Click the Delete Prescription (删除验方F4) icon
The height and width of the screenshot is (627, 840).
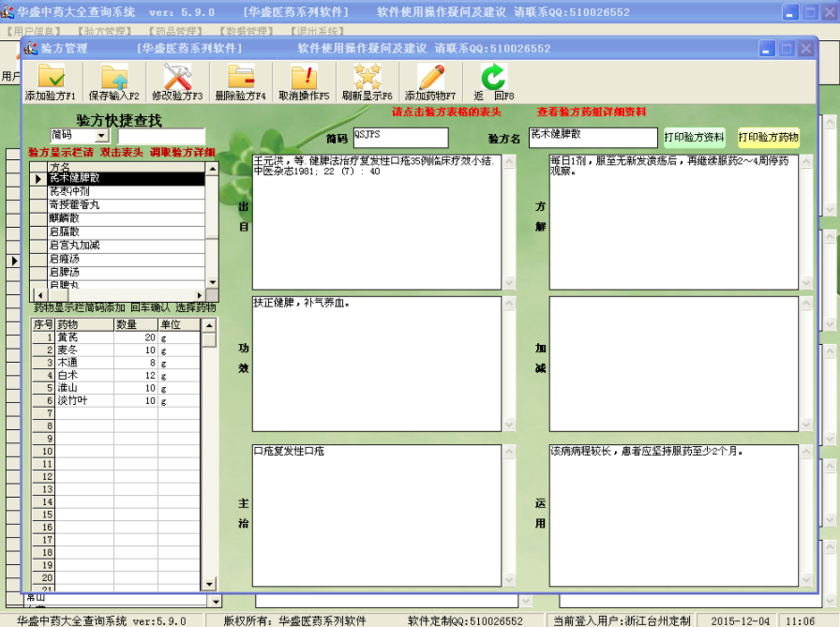[x=241, y=76]
